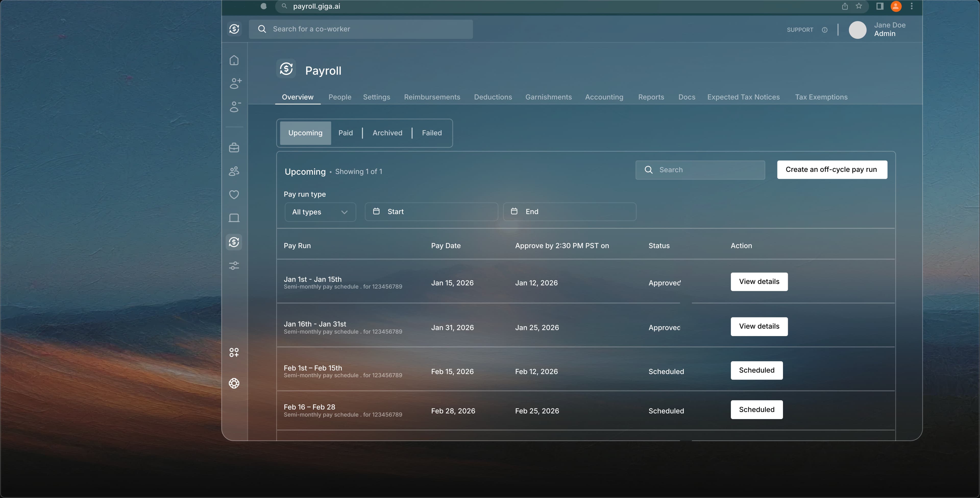Focus the Search for a co-worker field
This screenshot has width=980, height=498.
click(x=361, y=29)
